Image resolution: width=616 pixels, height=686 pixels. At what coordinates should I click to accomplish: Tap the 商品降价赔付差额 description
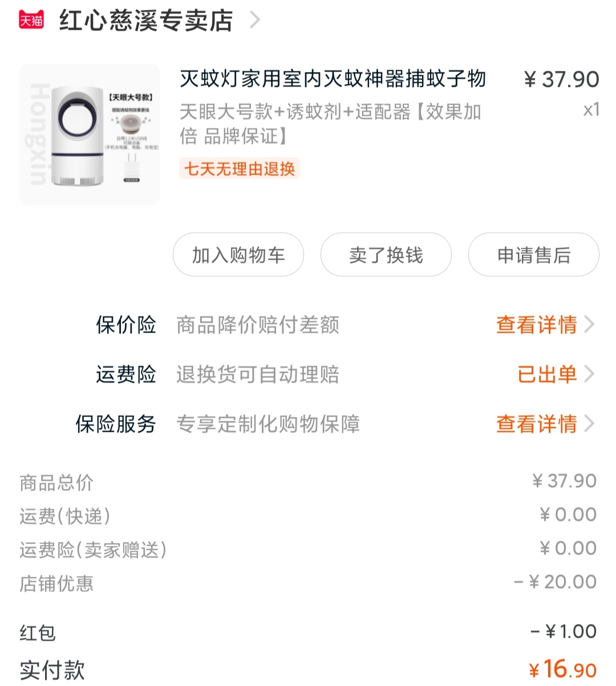point(258,325)
